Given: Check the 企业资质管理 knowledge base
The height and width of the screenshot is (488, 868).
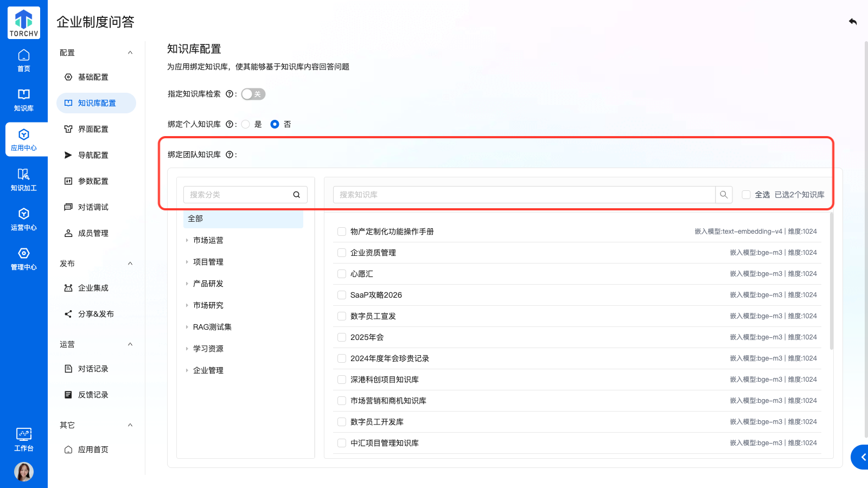Looking at the screenshot, I should coord(342,253).
